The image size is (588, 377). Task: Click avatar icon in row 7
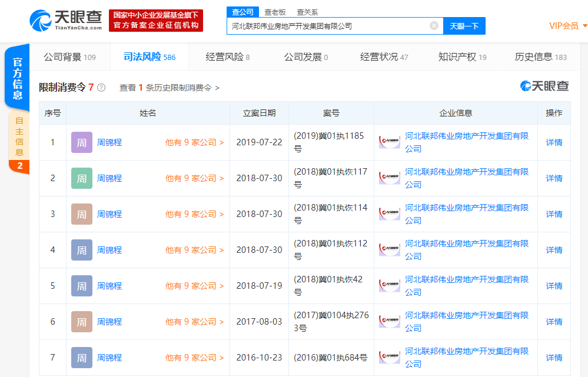pos(82,358)
